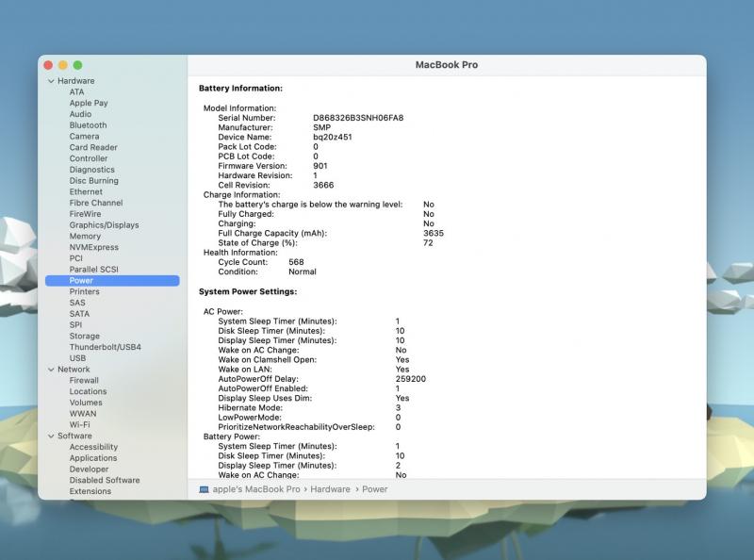Screen dimensions: 754x560
Task: Select Memory under Hardware
Action: [85, 237]
